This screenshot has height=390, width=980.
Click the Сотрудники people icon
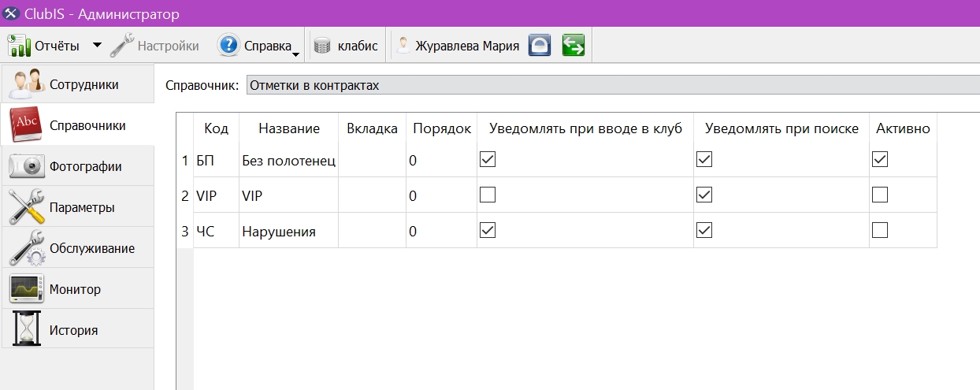(x=25, y=84)
